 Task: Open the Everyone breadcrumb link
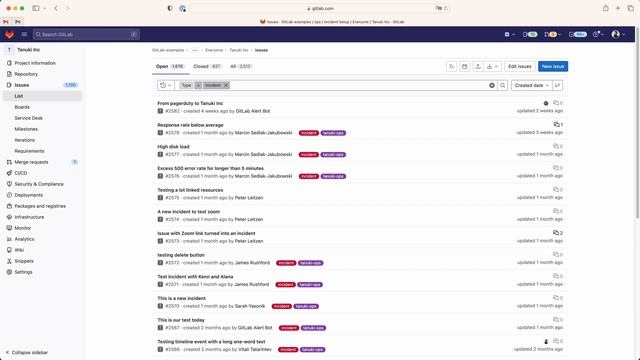coord(214,50)
